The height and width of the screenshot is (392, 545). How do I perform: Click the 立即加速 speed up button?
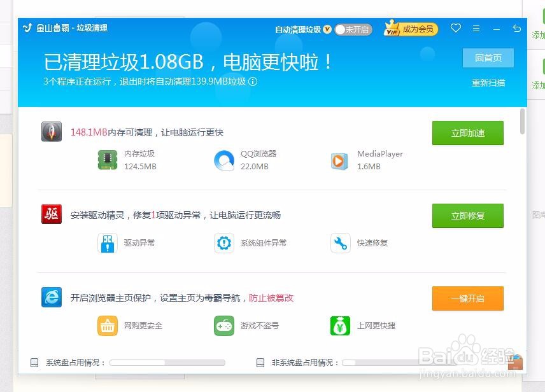467,133
